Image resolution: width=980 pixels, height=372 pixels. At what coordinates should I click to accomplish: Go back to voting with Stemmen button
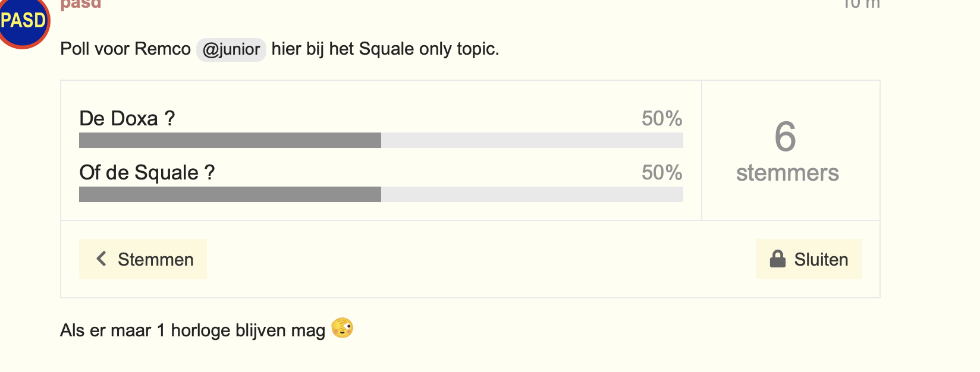click(143, 259)
